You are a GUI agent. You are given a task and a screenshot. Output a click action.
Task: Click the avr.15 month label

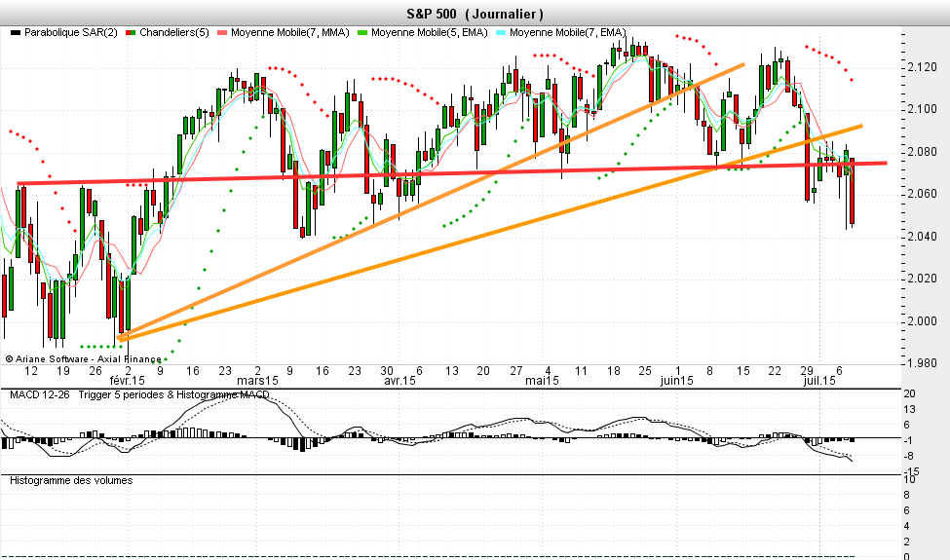coord(400,381)
